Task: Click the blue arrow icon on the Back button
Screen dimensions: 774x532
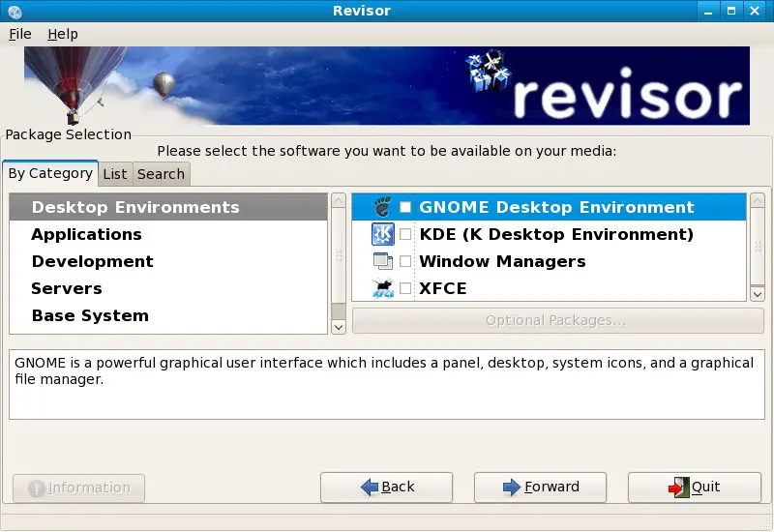Action: [370, 488]
